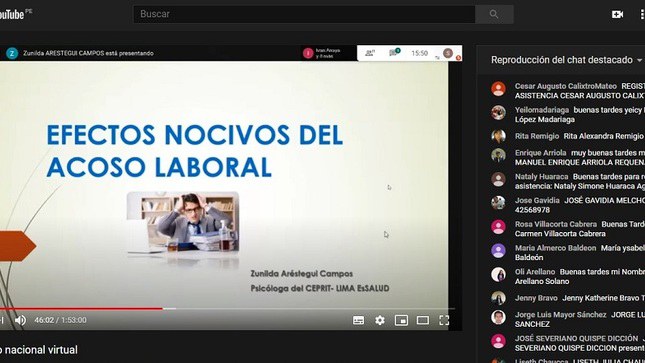
Task: Click the search magnifier button
Action: click(494, 14)
